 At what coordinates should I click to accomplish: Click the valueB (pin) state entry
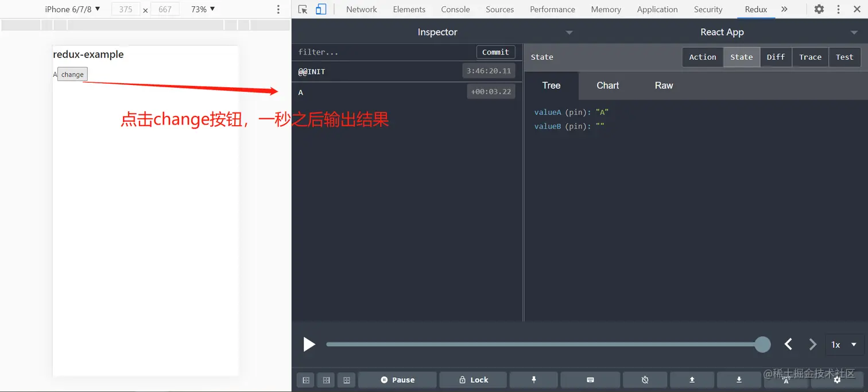(569, 126)
